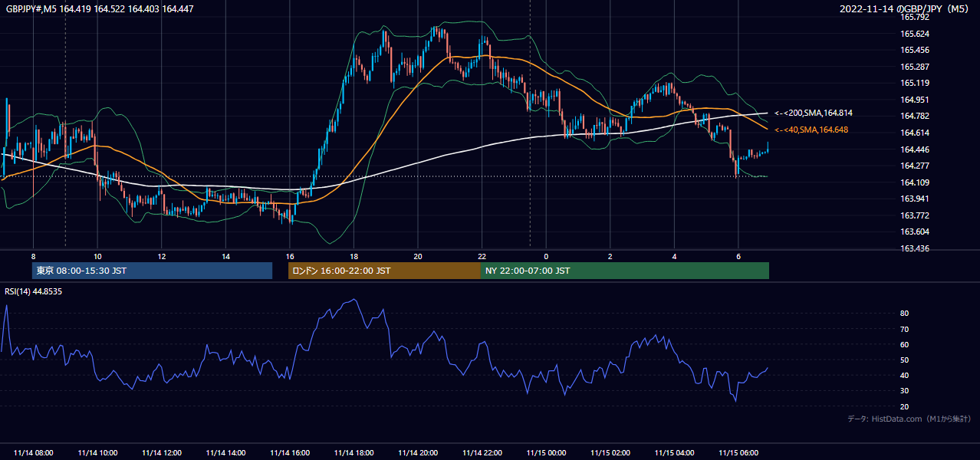The width and height of the screenshot is (980, 460).
Task: Click price level 164.782 on the axis
Action: (x=915, y=116)
